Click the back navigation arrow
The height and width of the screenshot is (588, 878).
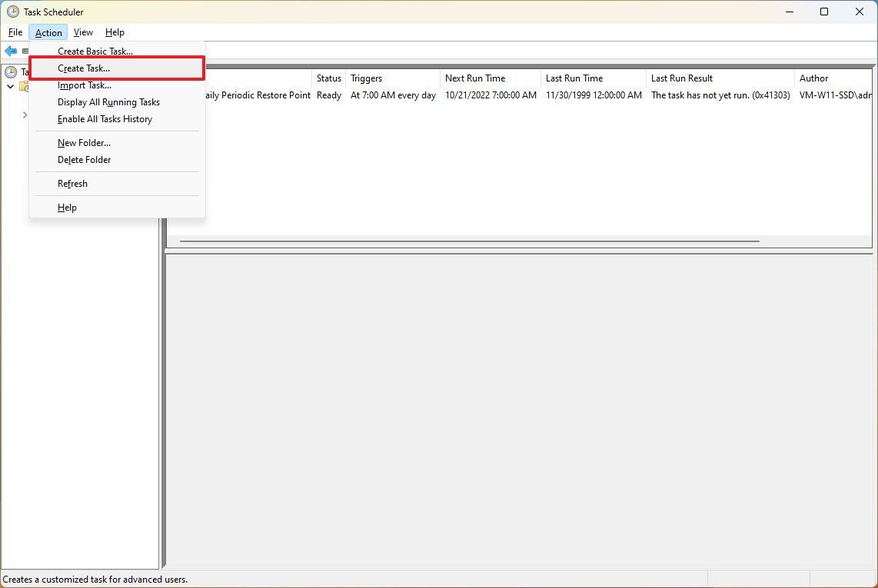[10, 51]
